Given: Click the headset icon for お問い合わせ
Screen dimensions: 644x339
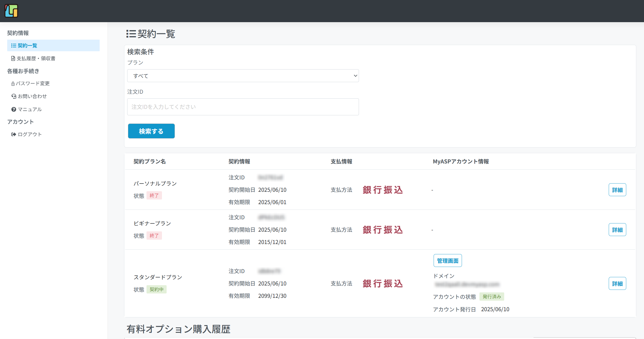Looking at the screenshot, I should point(14,96).
